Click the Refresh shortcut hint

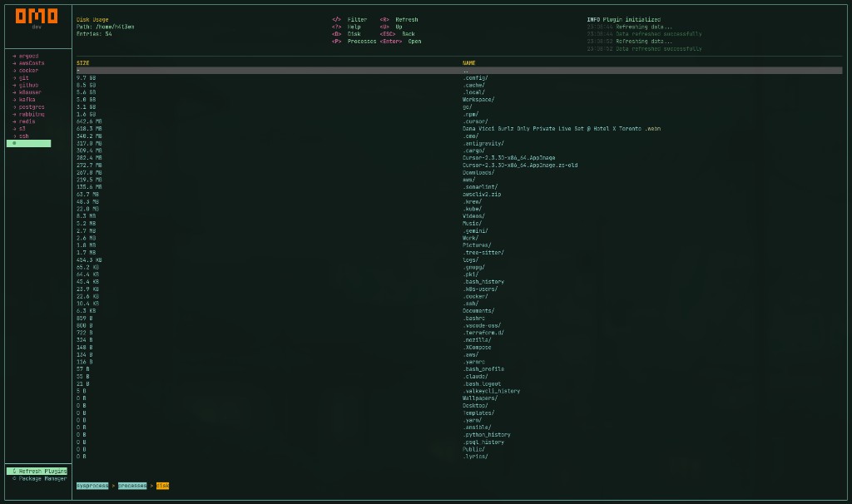coord(399,20)
